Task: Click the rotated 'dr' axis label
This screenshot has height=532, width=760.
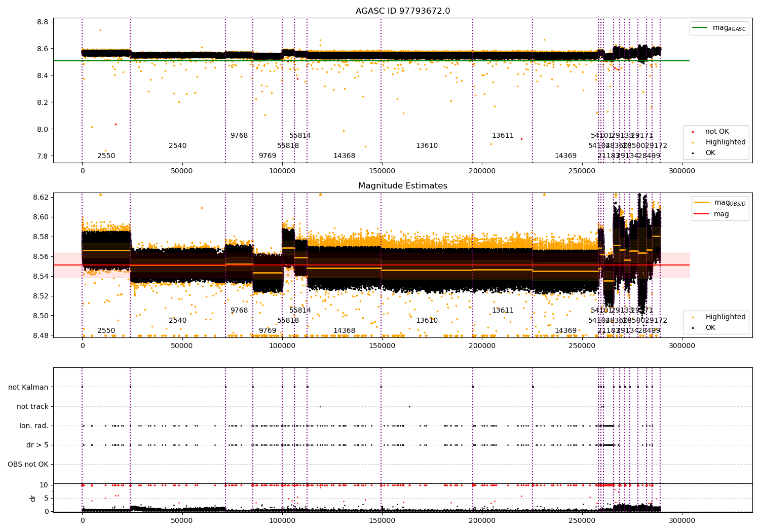Action: (33, 498)
